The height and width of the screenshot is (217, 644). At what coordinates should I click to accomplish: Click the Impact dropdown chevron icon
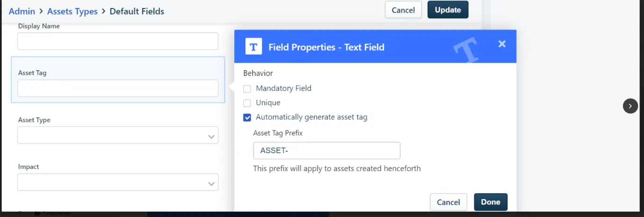(x=212, y=184)
